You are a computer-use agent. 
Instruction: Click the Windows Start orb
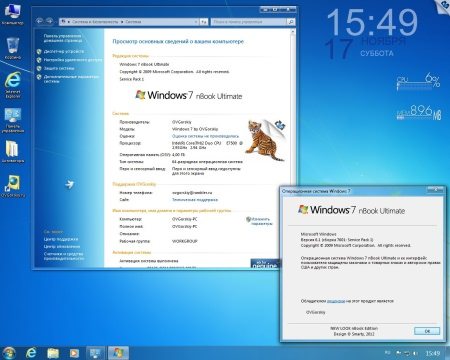pos(8,353)
